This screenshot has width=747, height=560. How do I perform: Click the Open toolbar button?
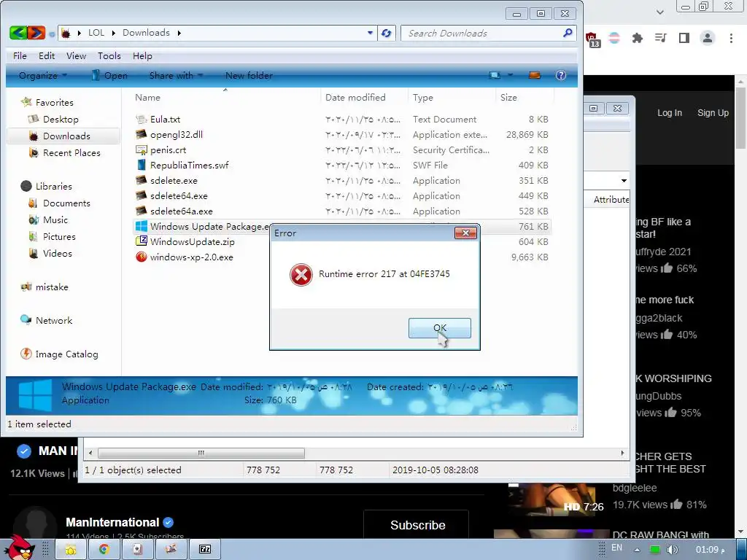point(109,76)
